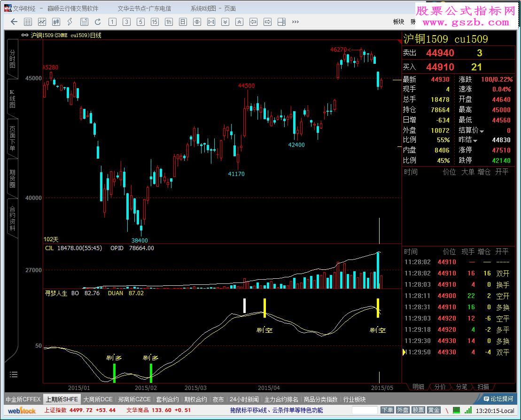Open the quote list icon in toolbar
Image resolution: width=521 pixels, height=420 pixels.
(x=28, y=22)
